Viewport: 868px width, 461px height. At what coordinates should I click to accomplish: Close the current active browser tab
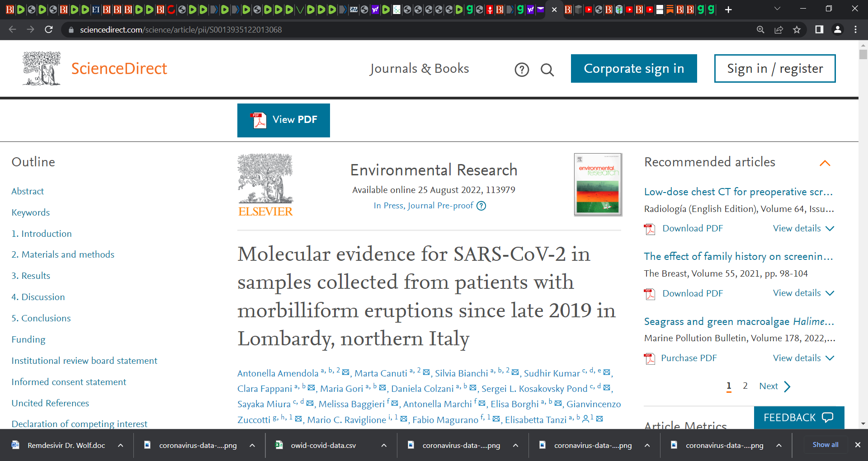[x=554, y=9]
